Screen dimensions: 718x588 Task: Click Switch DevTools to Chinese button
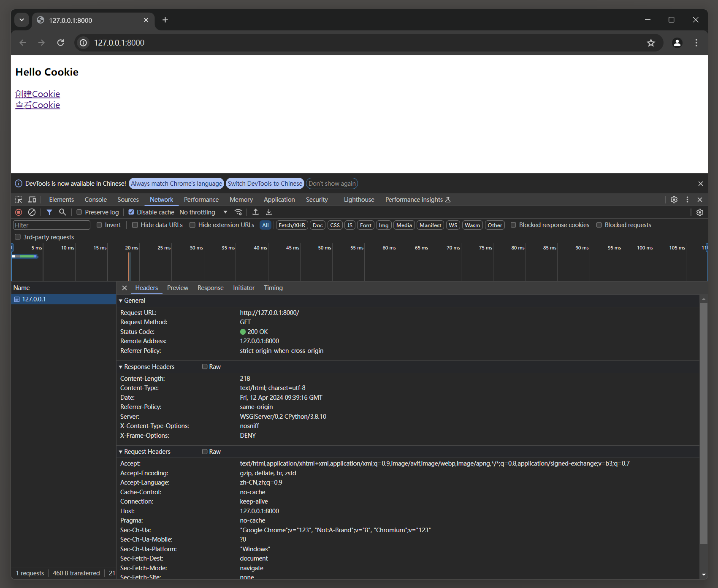(x=265, y=184)
